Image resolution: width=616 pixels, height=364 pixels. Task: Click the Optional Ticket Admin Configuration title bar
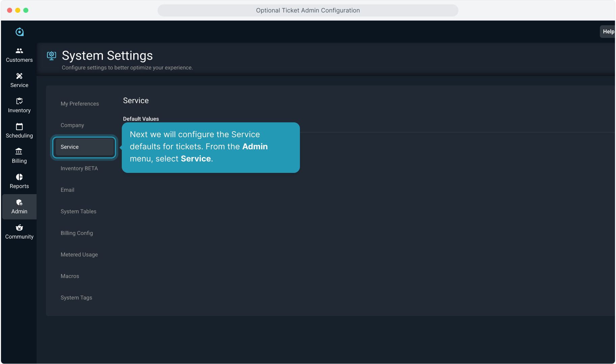(x=308, y=10)
